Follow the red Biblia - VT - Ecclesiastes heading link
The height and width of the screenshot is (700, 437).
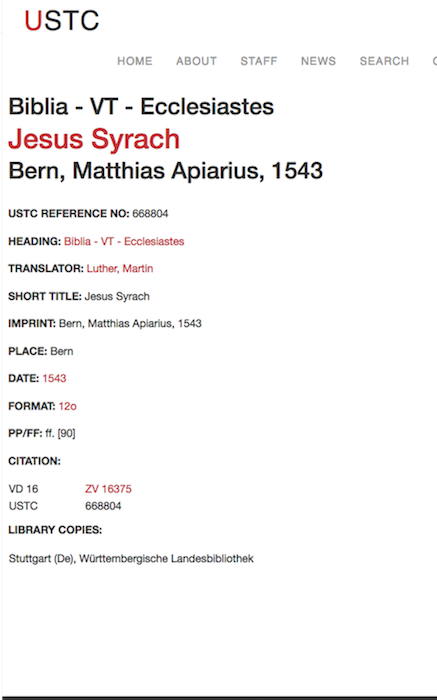[124, 242]
